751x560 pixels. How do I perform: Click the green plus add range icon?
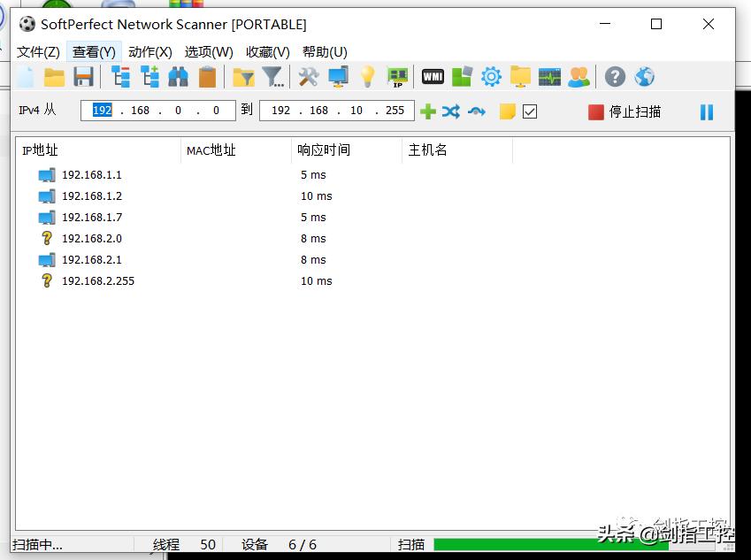(427, 111)
